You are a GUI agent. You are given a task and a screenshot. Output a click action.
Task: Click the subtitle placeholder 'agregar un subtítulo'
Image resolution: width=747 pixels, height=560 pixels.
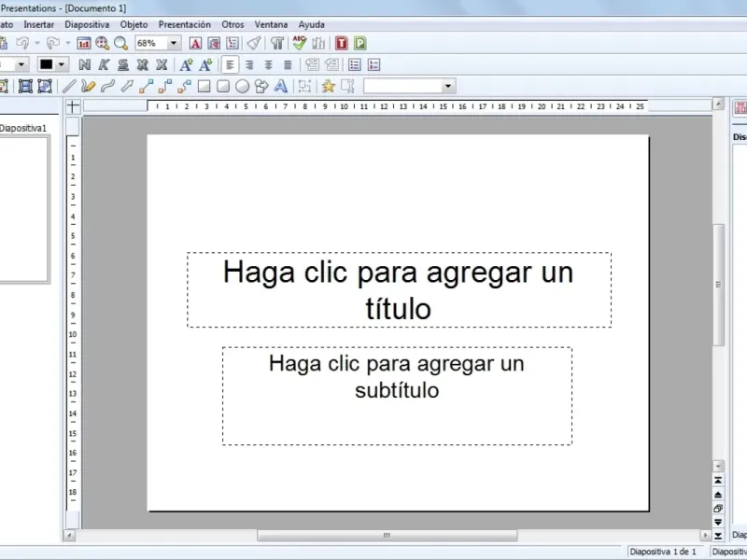click(397, 396)
